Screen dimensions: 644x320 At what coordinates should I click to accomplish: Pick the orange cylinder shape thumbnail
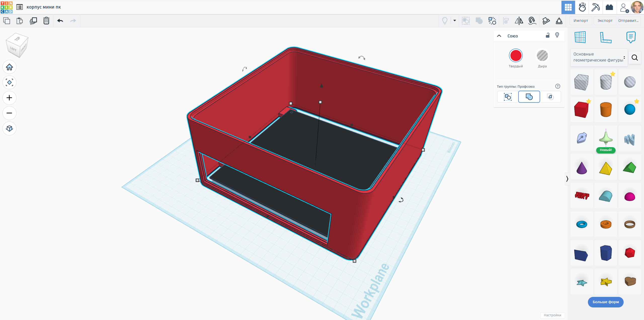[606, 110]
